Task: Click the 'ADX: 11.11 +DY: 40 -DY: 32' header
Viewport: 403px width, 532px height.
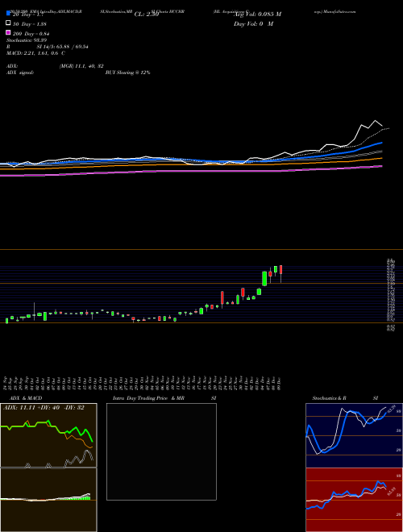Action: click(44, 408)
